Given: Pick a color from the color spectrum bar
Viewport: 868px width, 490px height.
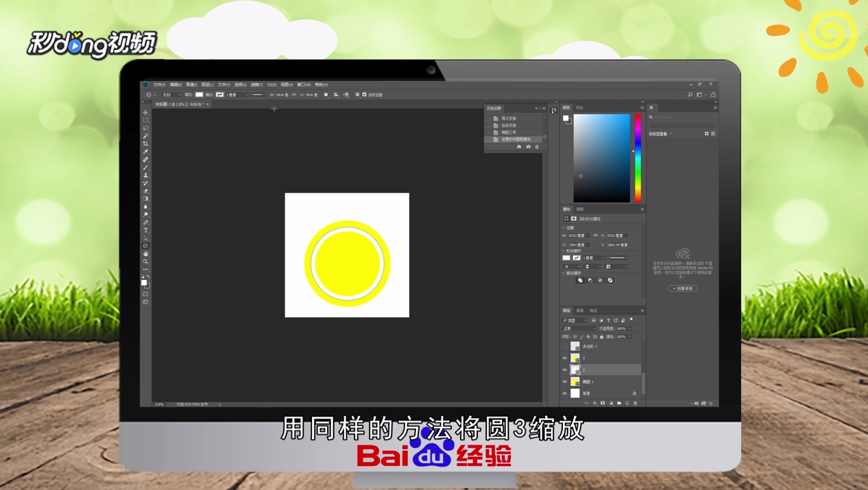Looking at the screenshot, I should (x=637, y=158).
